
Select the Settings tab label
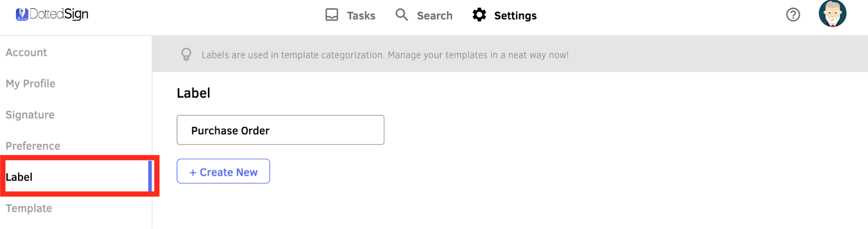[x=515, y=16]
